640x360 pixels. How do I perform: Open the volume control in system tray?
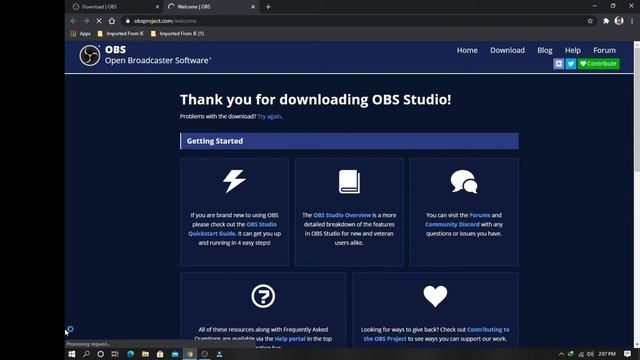tap(590, 354)
